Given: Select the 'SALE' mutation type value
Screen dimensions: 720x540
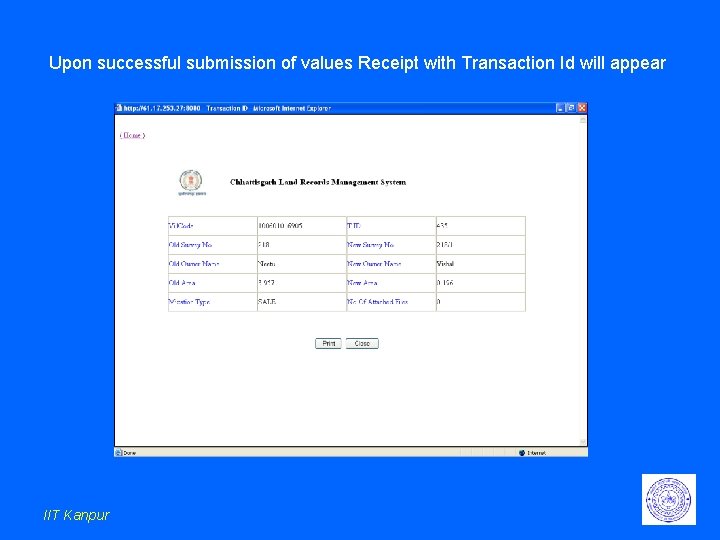Looking at the screenshot, I should (267, 302).
